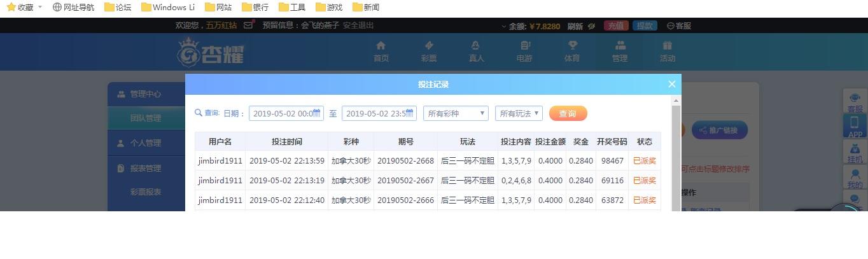Screen dimensions: 868x259
Task: Click the end date input field
Action: coord(379,113)
